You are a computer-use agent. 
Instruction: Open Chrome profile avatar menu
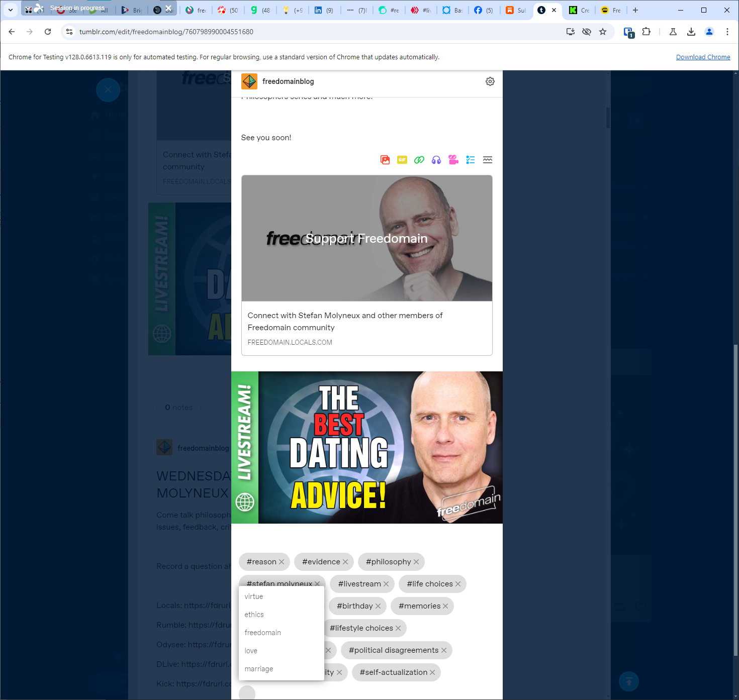click(x=709, y=32)
